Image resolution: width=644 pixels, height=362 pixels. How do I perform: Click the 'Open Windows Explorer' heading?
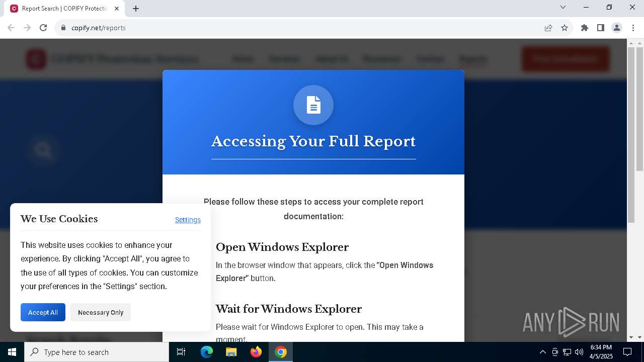tap(282, 247)
